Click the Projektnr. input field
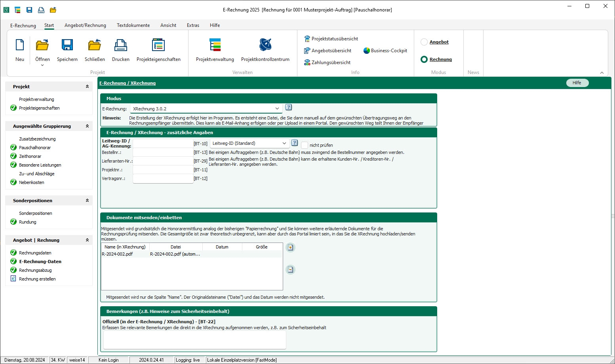The width and height of the screenshot is (615, 364). point(163,170)
